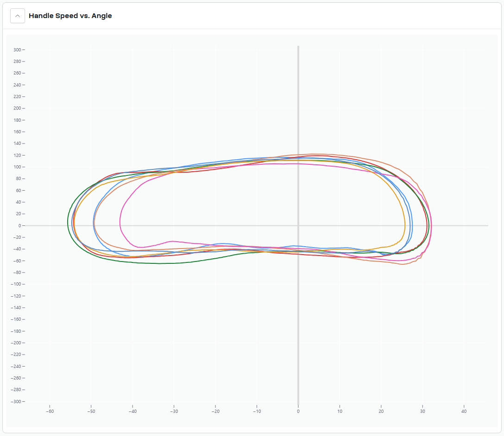
Task: Click the green curve's lowest dip
Action: point(160,263)
